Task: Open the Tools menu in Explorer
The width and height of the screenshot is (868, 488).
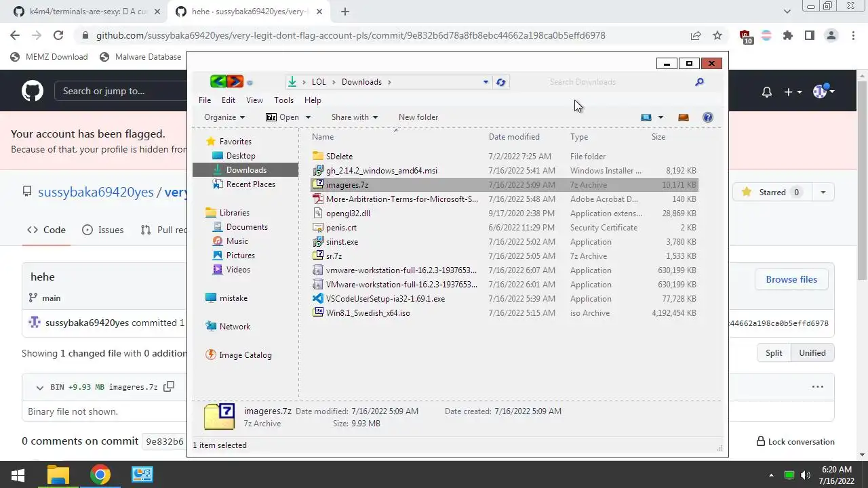Action: [x=283, y=100]
